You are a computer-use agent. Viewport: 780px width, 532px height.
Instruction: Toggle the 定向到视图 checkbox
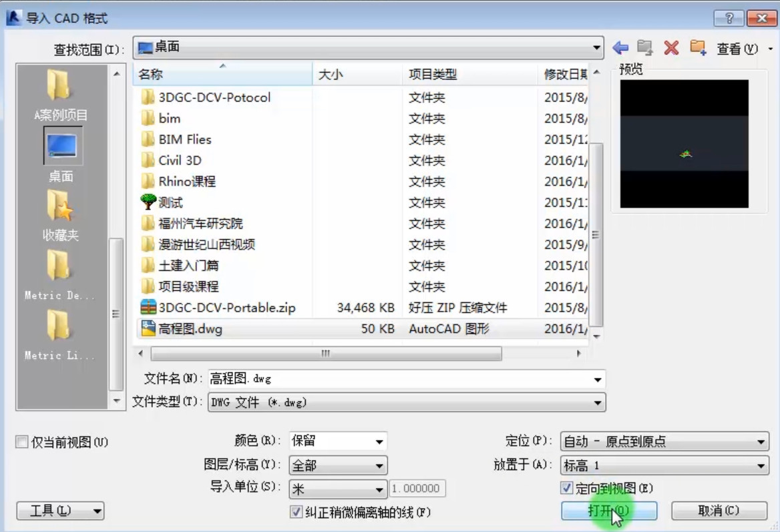[566, 488]
